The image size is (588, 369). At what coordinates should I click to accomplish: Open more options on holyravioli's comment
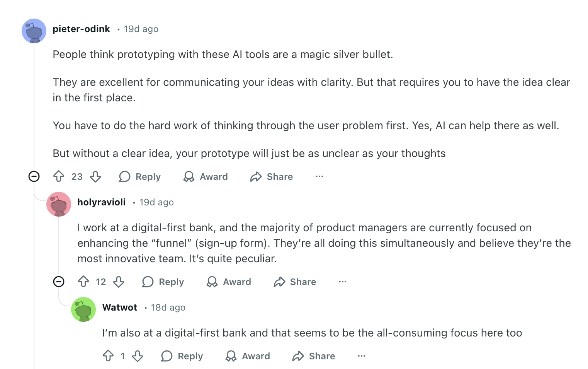[343, 282]
